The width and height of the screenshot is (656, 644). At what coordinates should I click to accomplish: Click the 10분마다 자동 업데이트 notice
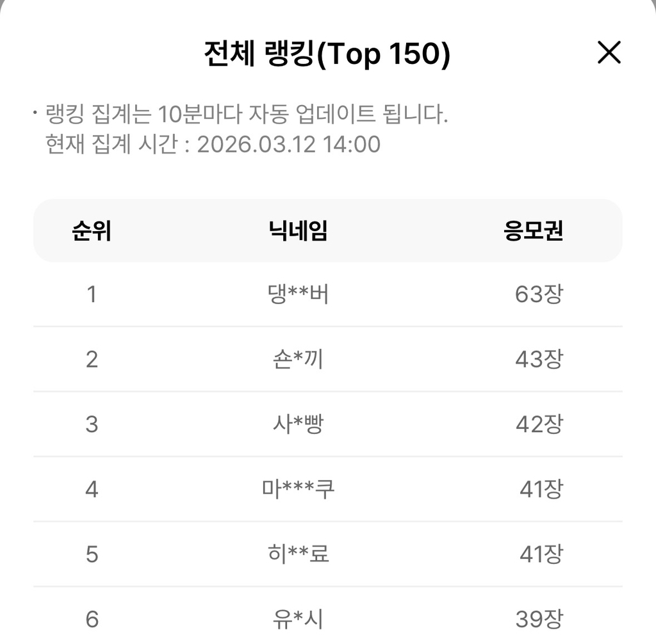coord(247,115)
